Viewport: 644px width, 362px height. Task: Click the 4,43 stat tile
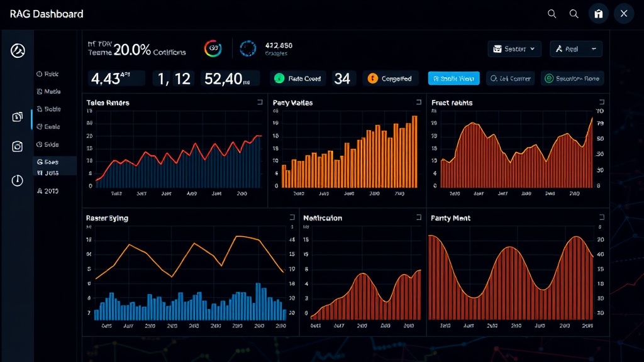(116, 79)
